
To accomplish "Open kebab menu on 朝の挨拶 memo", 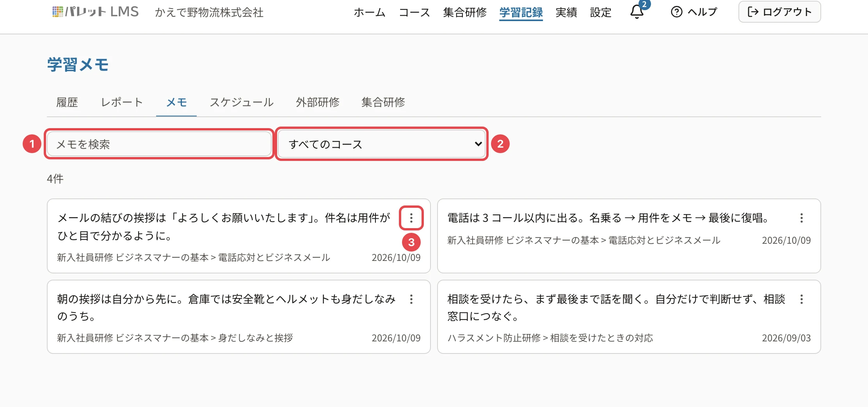I will point(411,299).
